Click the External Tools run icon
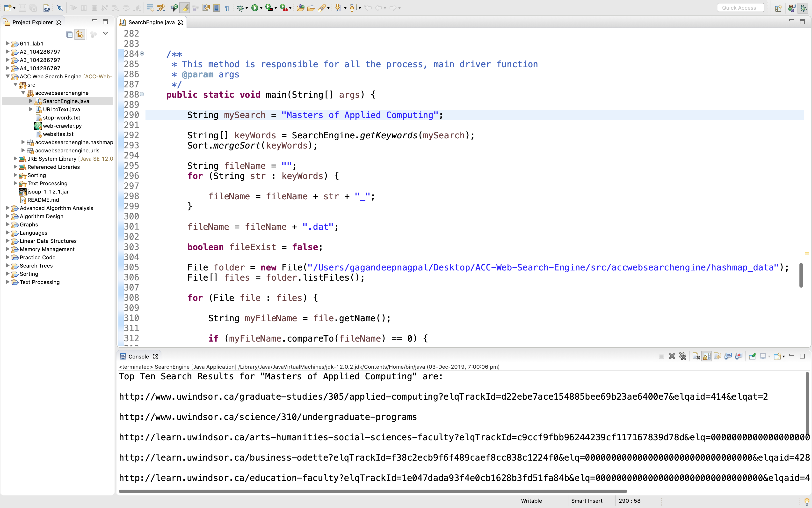The width and height of the screenshot is (812, 508). click(x=283, y=8)
